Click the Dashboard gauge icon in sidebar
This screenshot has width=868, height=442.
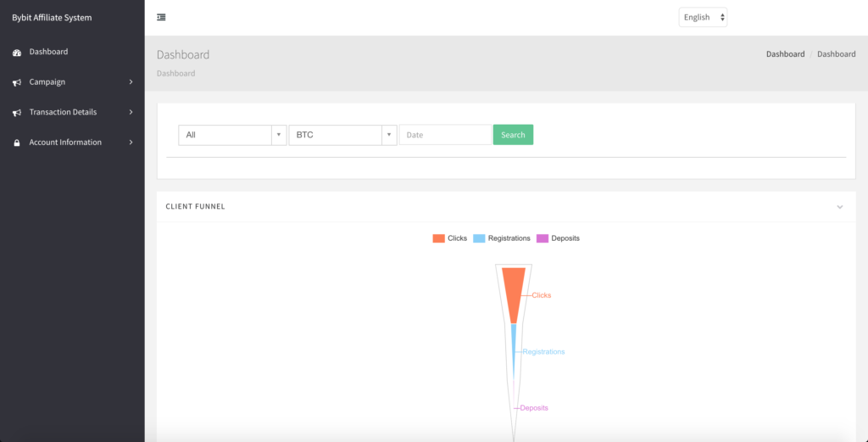pyautogui.click(x=17, y=53)
